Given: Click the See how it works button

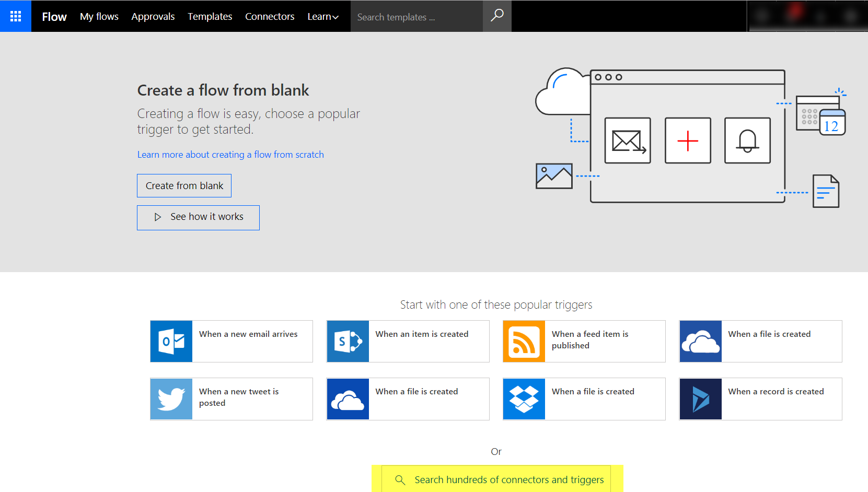Looking at the screenshot, I should tap(198, 217).
